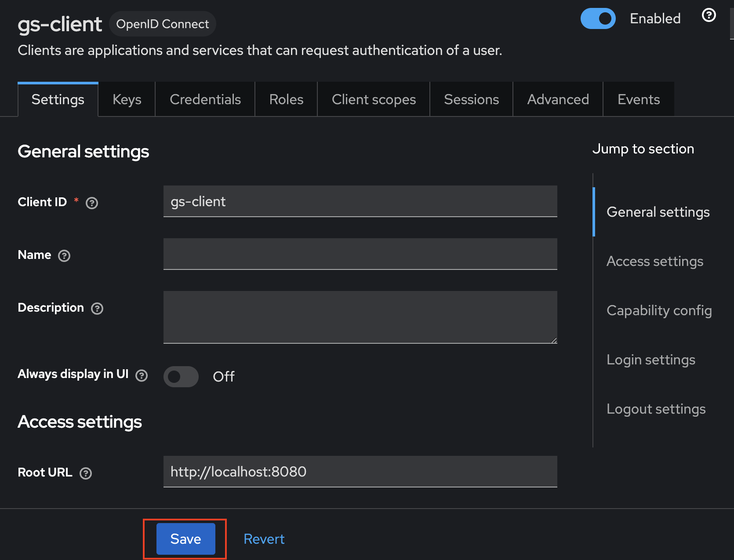734x560 pixels.
Task: Jump to Logout settings section
Action: point(656,409)
